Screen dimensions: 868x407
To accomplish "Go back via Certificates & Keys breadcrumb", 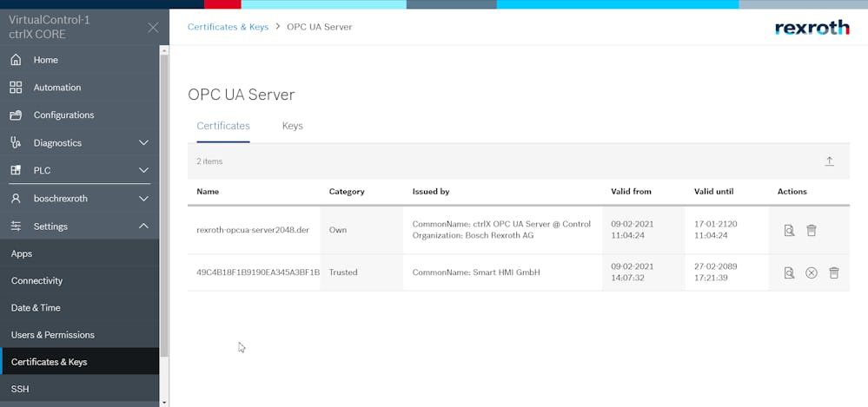I will click(x=228, y=27).
